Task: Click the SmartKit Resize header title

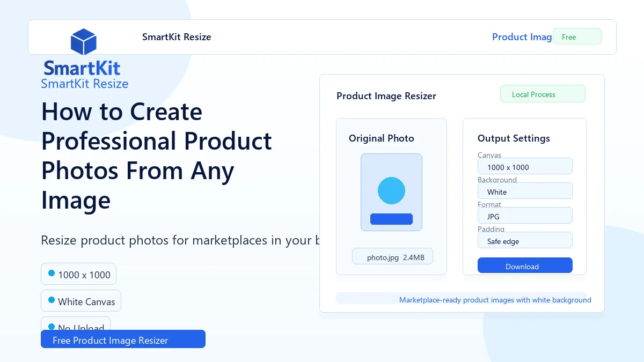Action: click(x=177, y=37)
